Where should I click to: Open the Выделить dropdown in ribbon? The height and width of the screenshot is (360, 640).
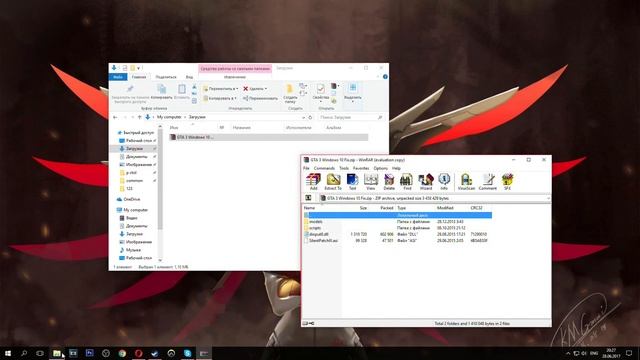pos(353,93)
